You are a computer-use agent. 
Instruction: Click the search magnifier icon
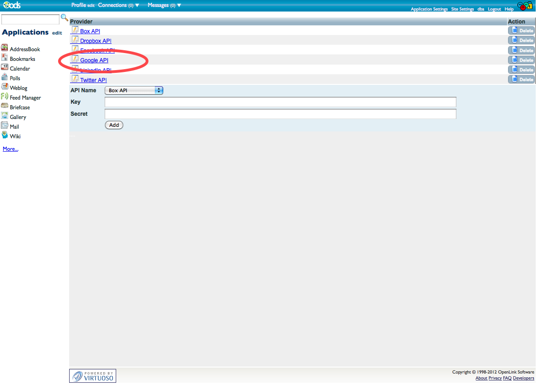tap(65, 18)
